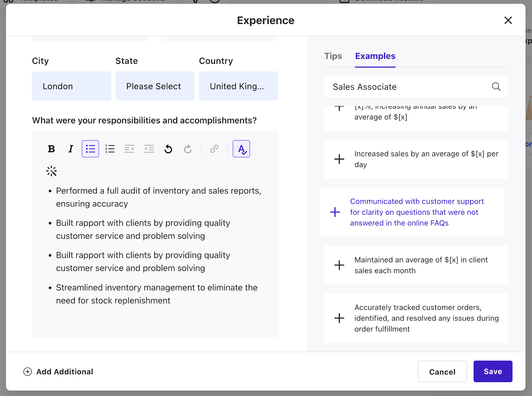Click the City field containing London
532x396 pixels.
[x=71, y=86]
